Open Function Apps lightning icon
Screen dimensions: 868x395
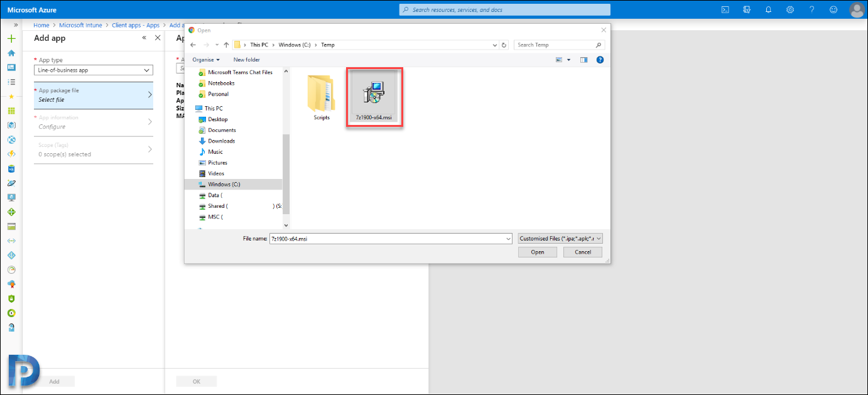pos(11,154)
